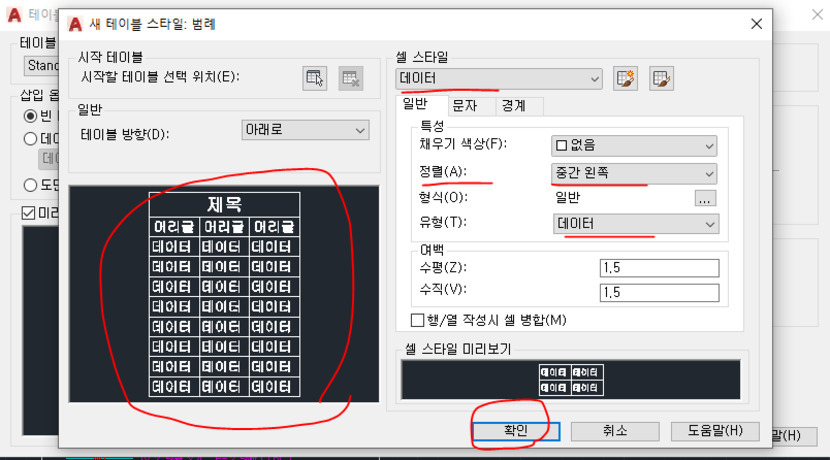Switch to the 경계 tab

[x=514, y=103]
